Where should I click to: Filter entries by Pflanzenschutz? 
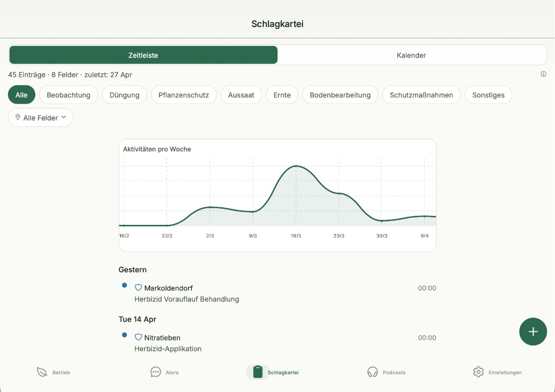coord(184,95)
